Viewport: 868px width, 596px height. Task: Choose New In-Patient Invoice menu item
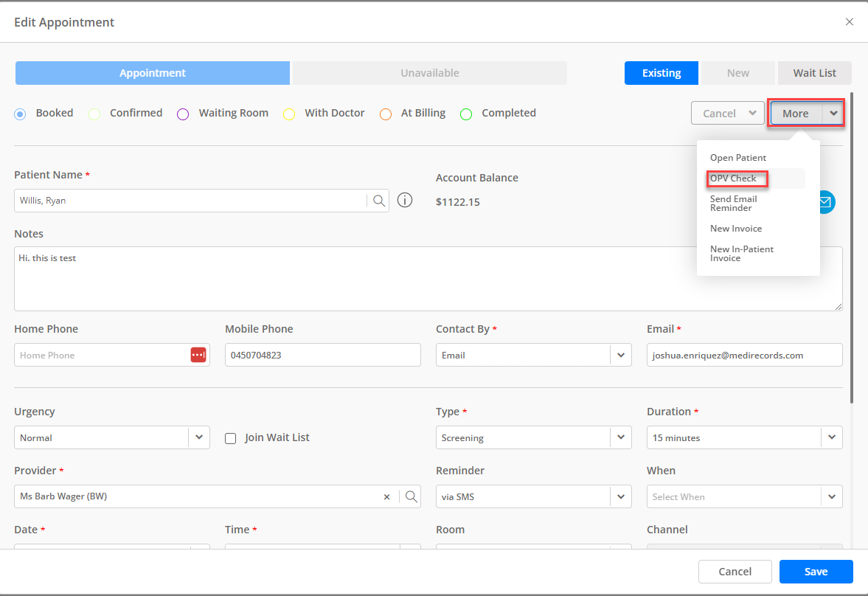click(742, 254)
